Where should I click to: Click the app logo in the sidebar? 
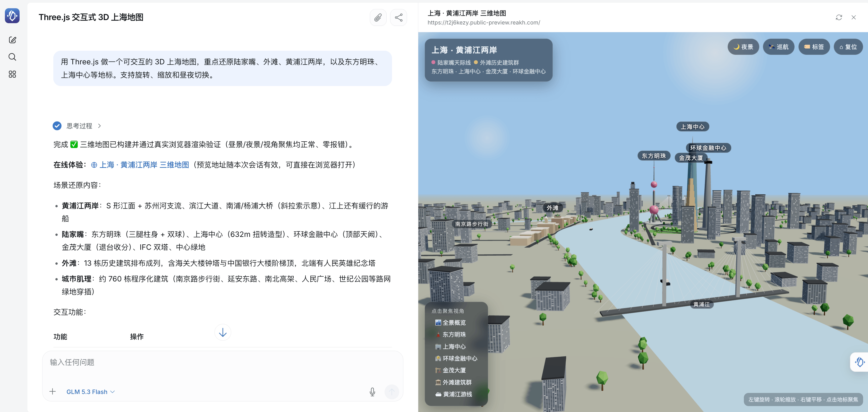12,16
